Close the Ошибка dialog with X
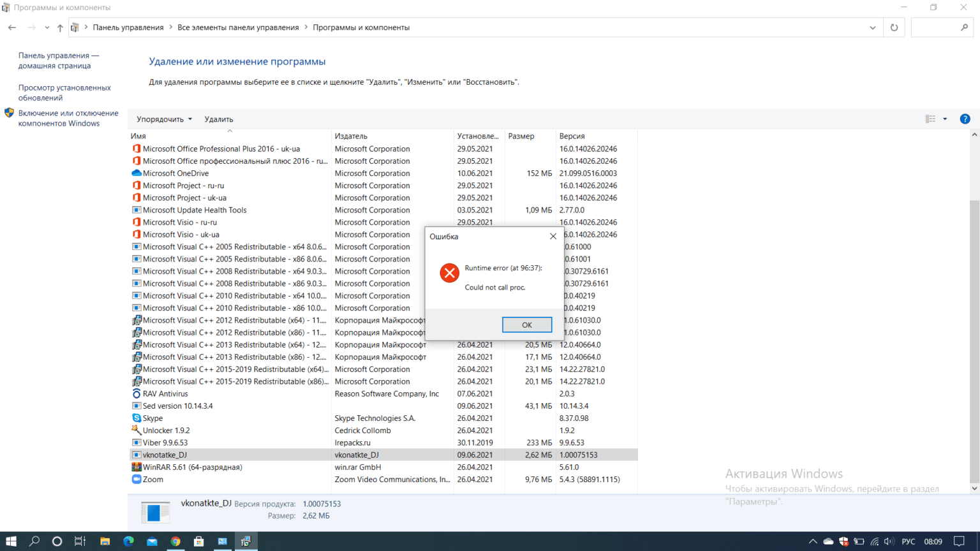The width and height of the screenshot is (980, 551). (x=553, y=236)
